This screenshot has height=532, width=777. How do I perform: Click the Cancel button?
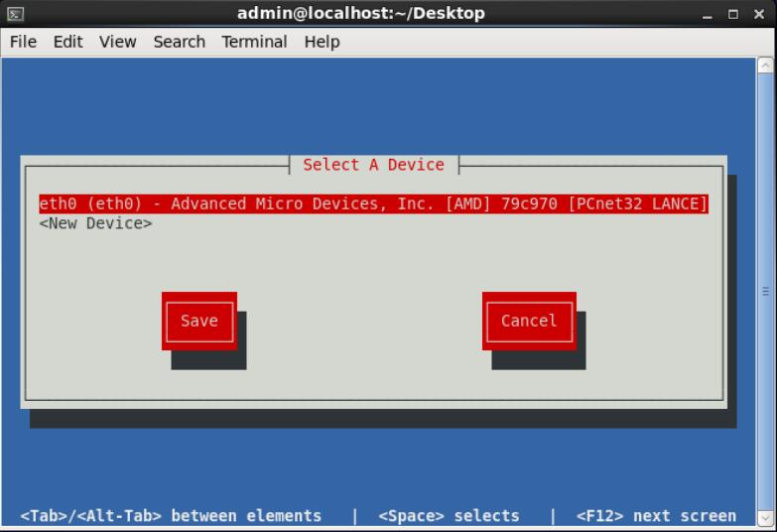click(x=529, y=322)
